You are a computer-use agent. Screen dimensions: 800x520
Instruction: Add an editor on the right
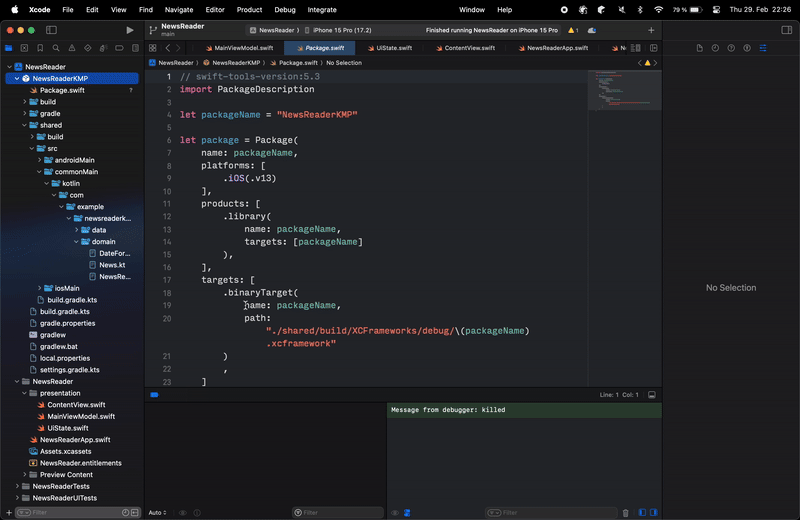point(654,48)
